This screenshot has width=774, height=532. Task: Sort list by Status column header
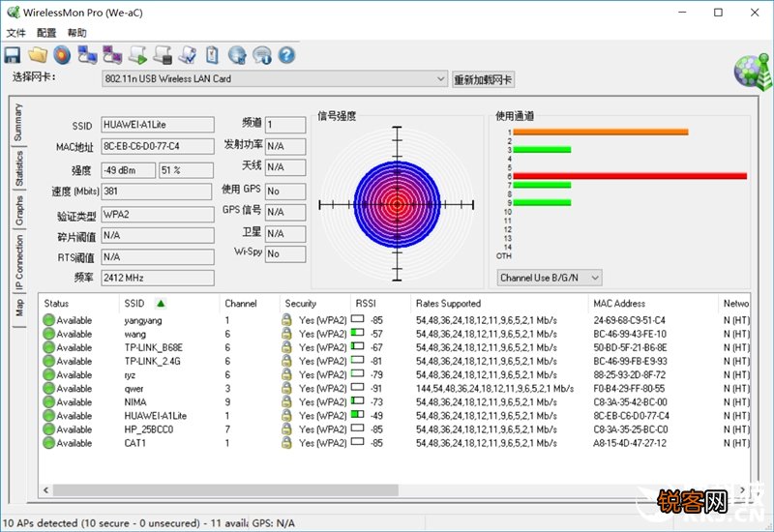click(79, 304)
